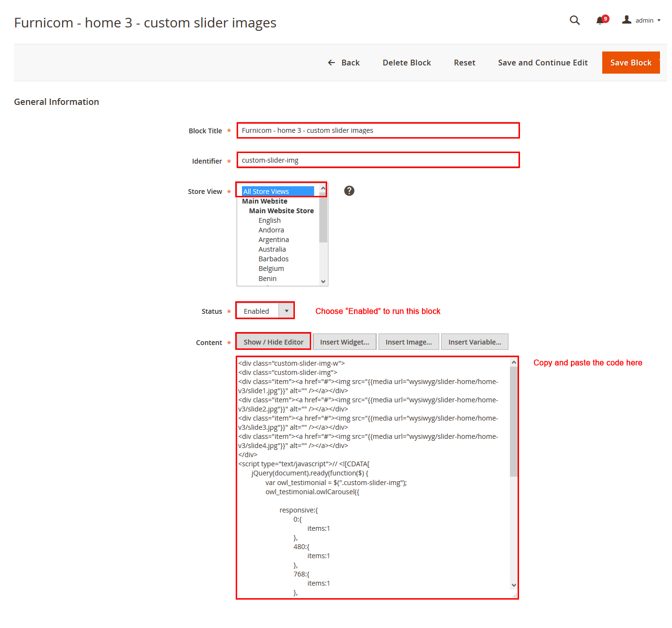Click the store view list scrollbar thumb
The image size is (672, 628).
[x=323, y=217]
